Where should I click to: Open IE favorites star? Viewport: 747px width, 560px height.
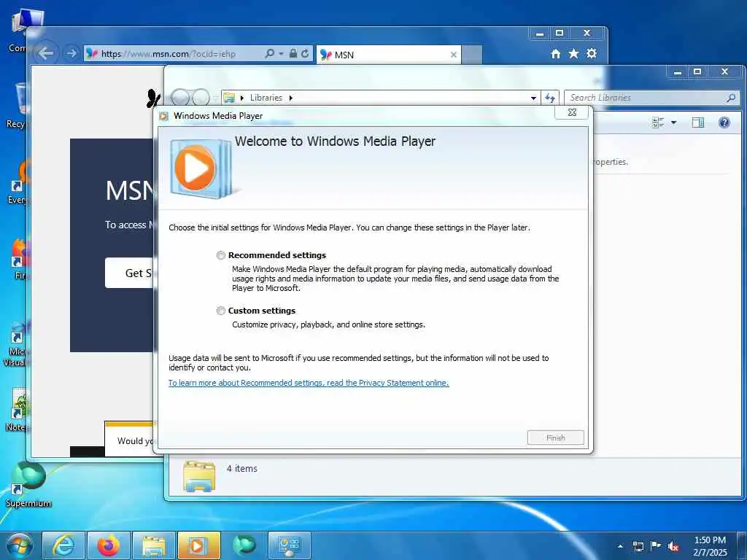coord(573,53)
